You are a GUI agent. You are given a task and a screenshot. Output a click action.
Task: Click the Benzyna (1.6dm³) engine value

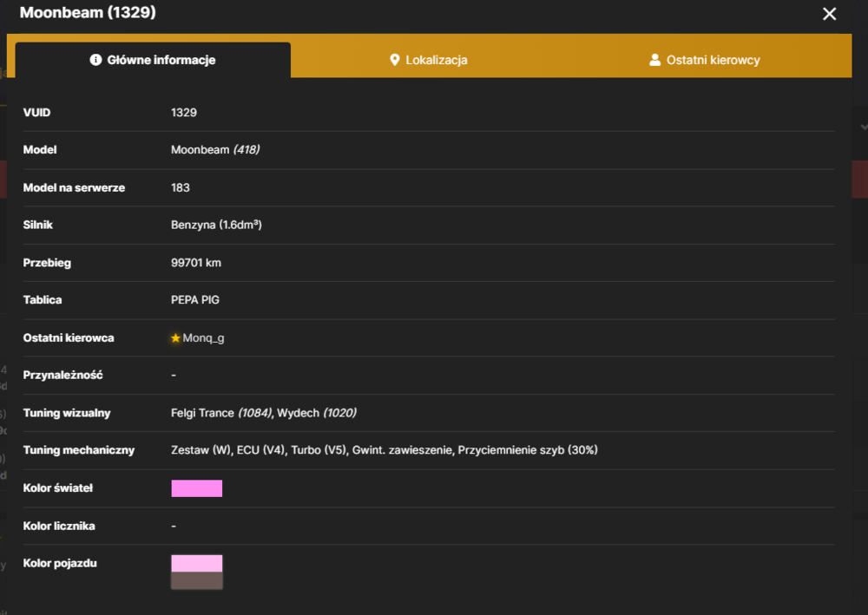(216, 225)
